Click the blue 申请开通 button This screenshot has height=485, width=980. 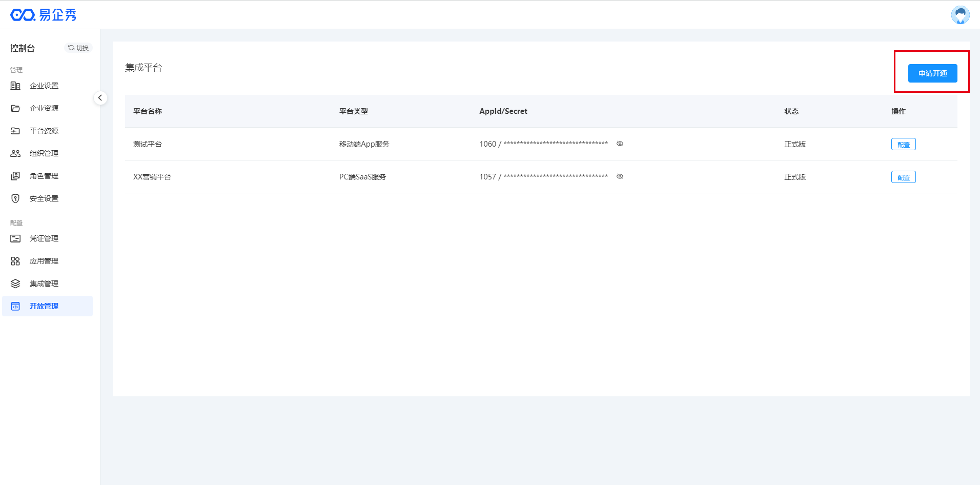pyautogui.click(x=932, y=73)
